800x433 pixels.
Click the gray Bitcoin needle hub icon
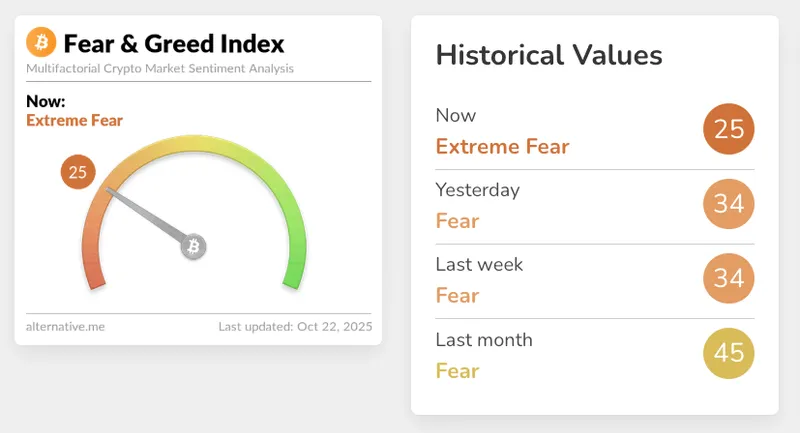[x=194, y=246]
